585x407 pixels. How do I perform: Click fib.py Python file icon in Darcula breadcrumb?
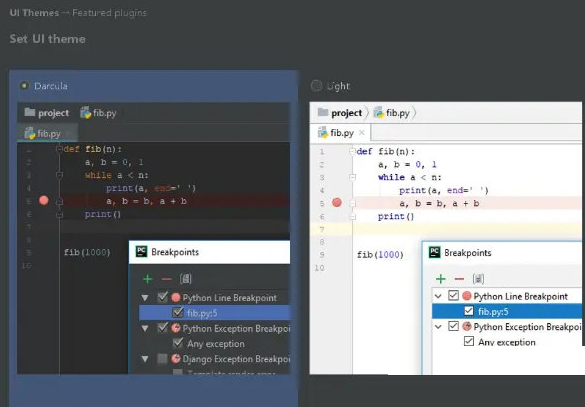[x=85, y=112]
